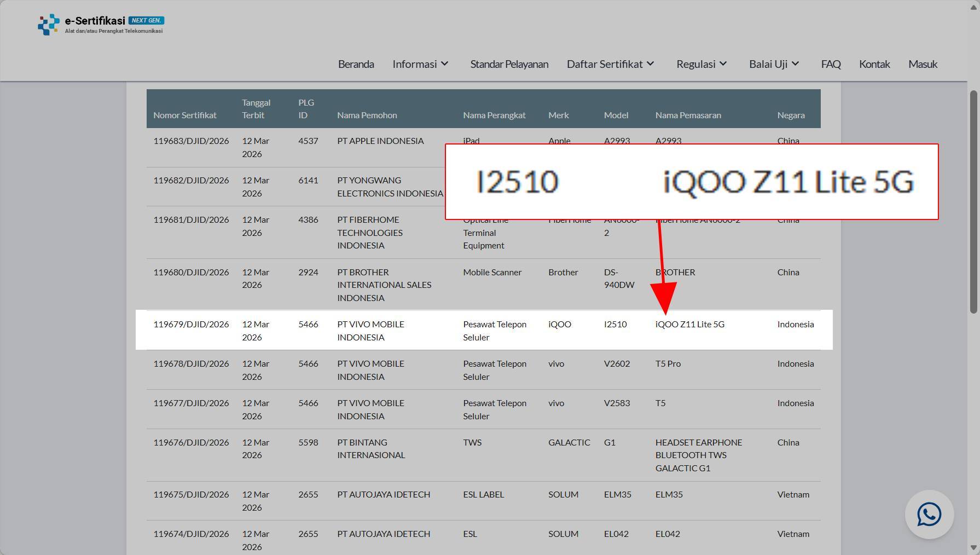Click PT YONGWANG ELECTRONICS INDONESIA cell

tap(390, 187)
